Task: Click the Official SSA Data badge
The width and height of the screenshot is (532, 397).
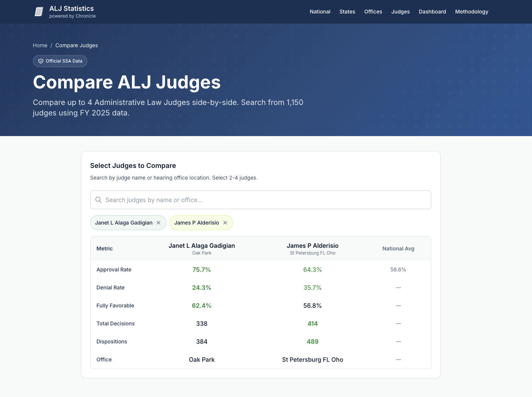Action: pyautogui.click(x=60, y=61)
